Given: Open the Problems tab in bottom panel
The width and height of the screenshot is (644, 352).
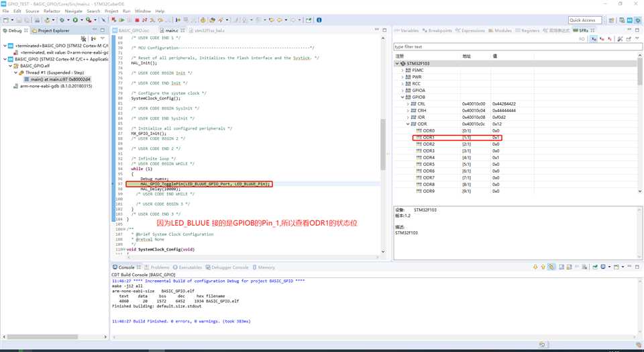Looking at the screenshot, I should tap(156, 267).
